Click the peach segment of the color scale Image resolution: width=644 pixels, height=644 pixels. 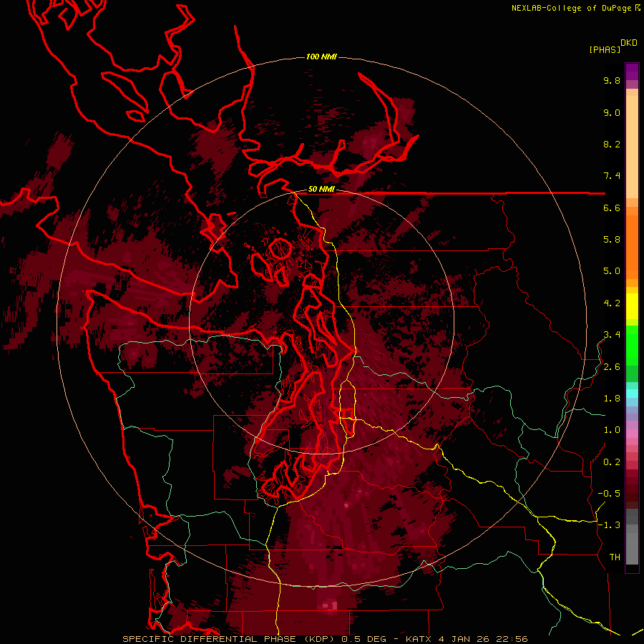click(x=632, y=144)
